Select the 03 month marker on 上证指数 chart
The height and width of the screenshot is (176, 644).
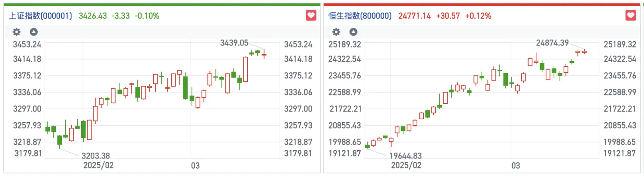195,165
